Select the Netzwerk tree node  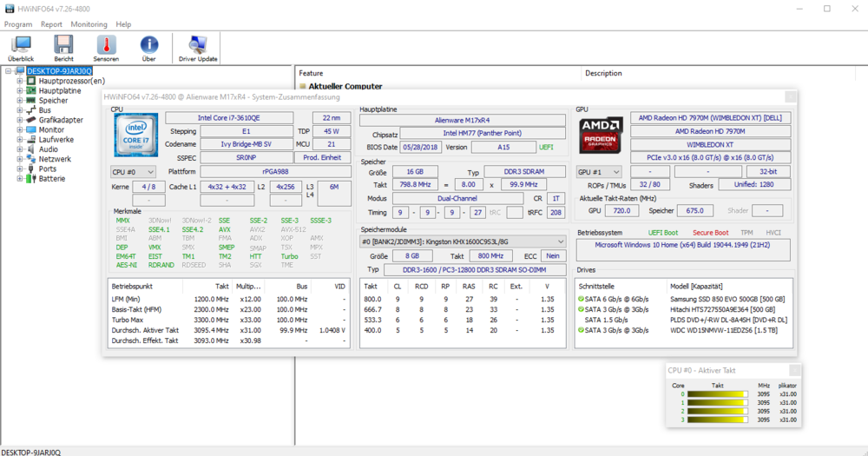(x=55, y=159)
